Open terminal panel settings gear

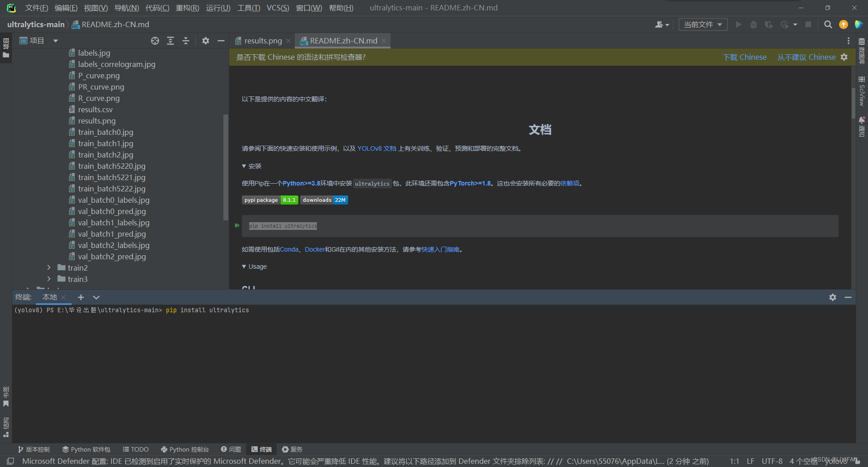pyautogui.click(x=833, y=297)
